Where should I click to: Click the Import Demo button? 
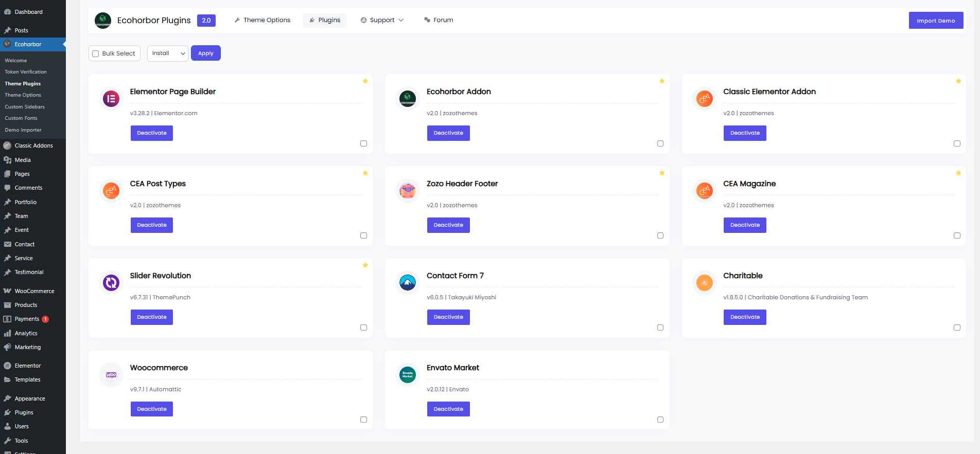pos(936,21)
